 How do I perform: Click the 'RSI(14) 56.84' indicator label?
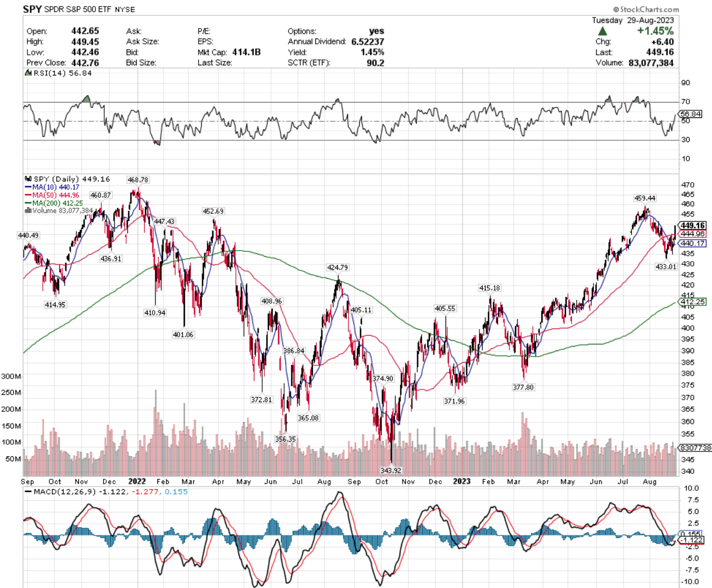(x=62, y=73)
